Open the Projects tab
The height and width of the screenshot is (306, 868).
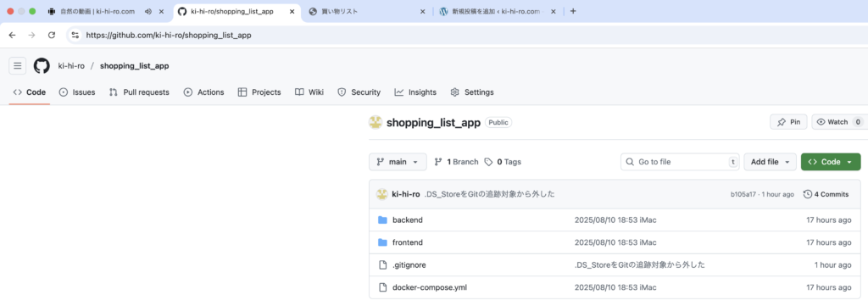[x=259, y=92]
